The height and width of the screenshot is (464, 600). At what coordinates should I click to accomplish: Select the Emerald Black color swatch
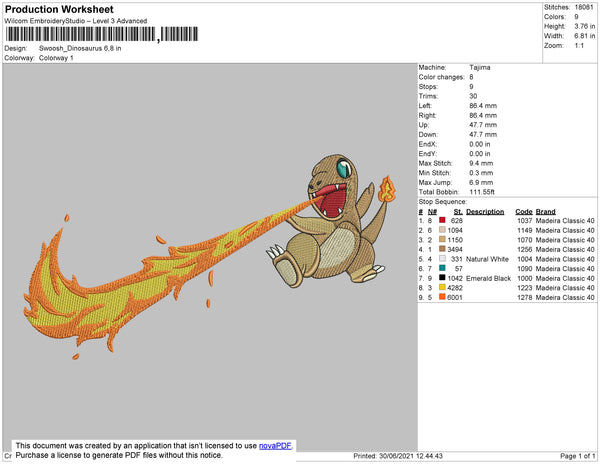(x=442, y=277)
